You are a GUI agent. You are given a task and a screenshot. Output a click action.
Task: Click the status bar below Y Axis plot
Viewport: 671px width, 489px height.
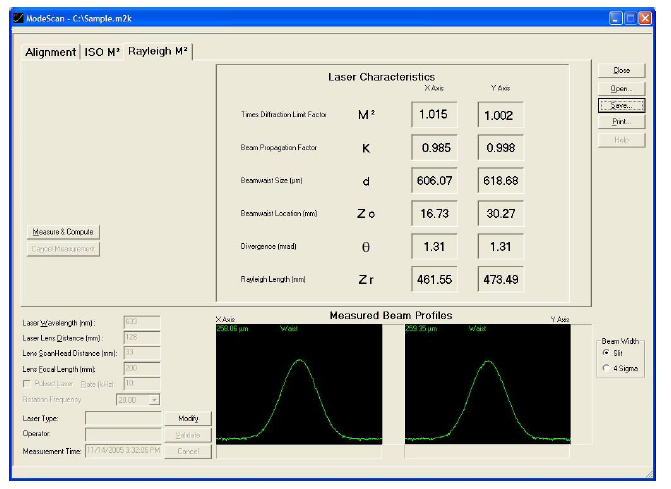[x=487, y=452]
